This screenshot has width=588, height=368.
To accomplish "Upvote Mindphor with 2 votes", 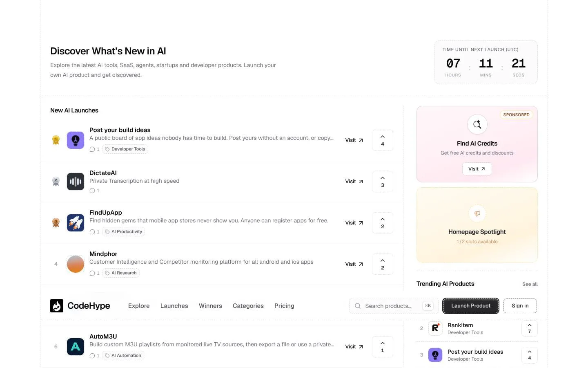I will [383, 264].
